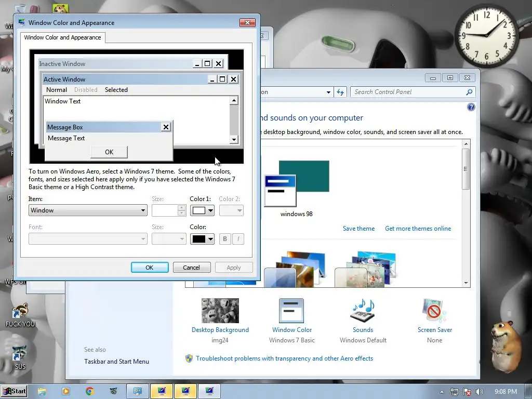Click the Search Control Panel field
The width and height of the screenshot is (532, 399).
tap(413, 92)
